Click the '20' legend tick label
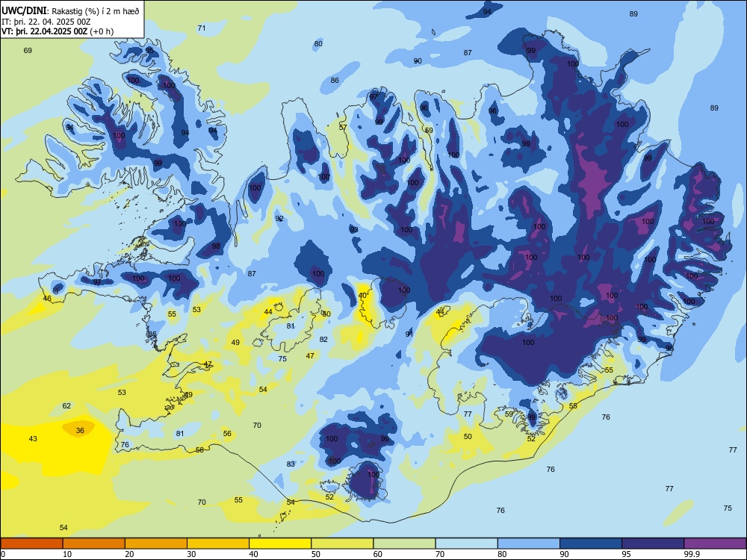The width and height of the screenshot is (747, 560). (129, 554)
